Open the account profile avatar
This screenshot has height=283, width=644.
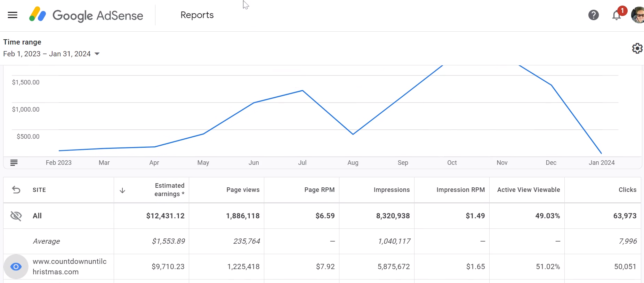click(638, 15)
